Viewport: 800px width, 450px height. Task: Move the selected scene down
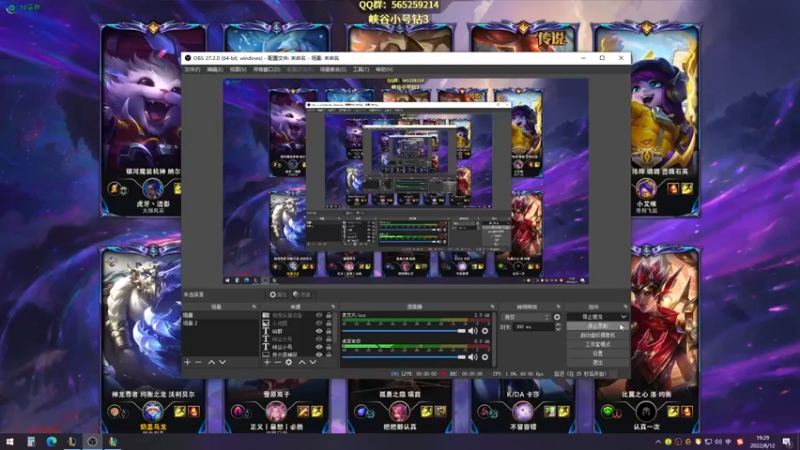point(222,362)
